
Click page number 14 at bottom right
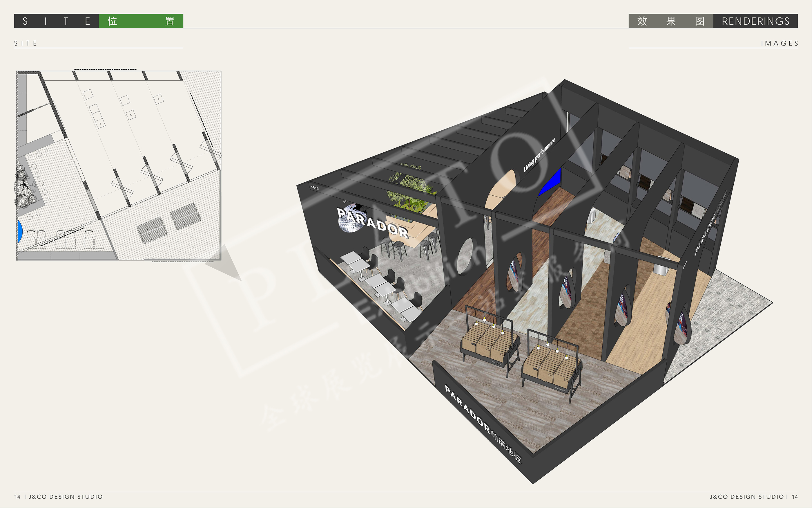795,497
